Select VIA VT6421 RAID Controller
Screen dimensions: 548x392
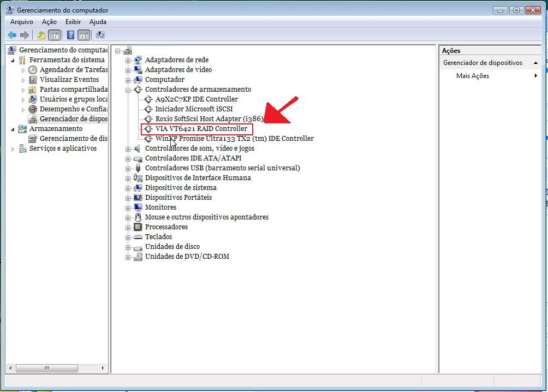point(201,129)
